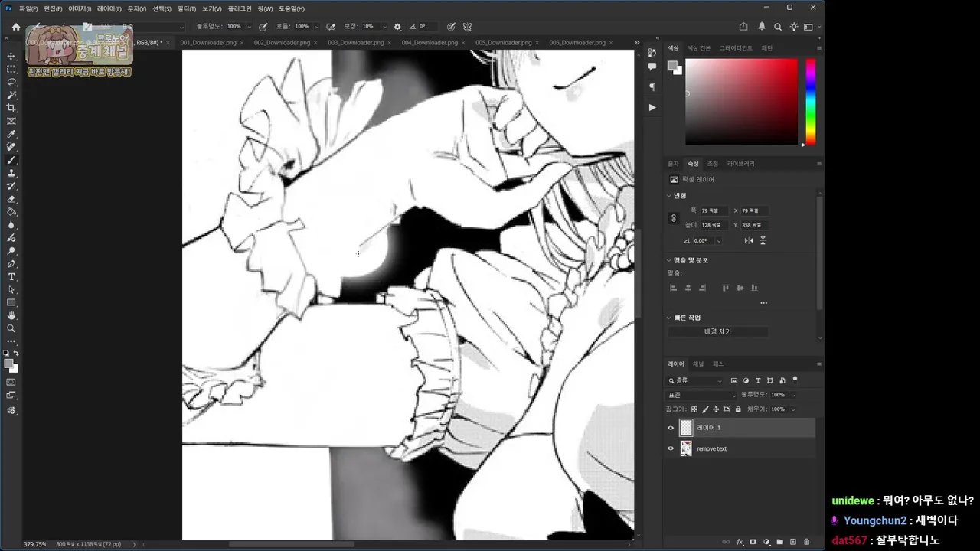Click the Home icon in options bar
The height and width of the screenshot is (551, 980).
coord(15,26)
